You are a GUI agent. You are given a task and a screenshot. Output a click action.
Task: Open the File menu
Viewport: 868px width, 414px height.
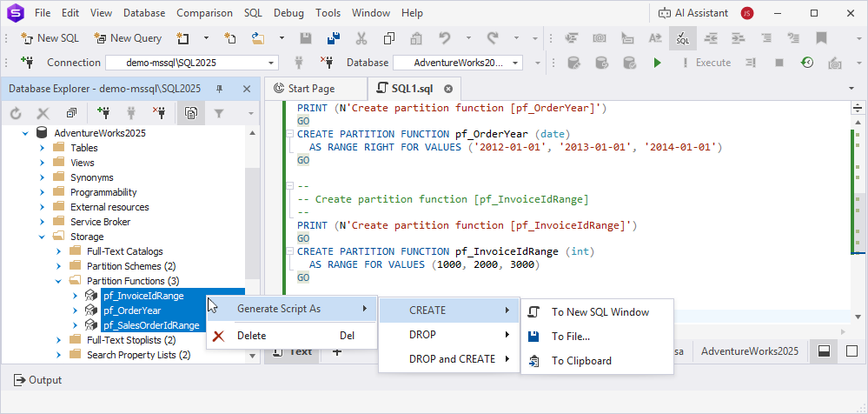tap(43, 13)
